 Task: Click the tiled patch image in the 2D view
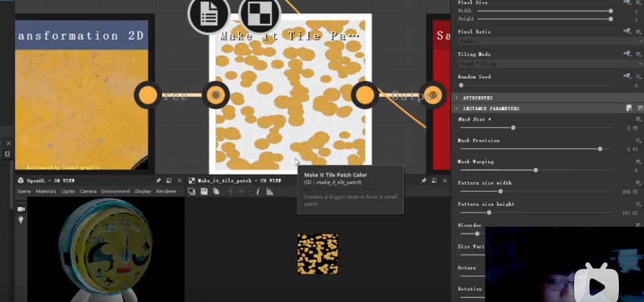point(318,254)
